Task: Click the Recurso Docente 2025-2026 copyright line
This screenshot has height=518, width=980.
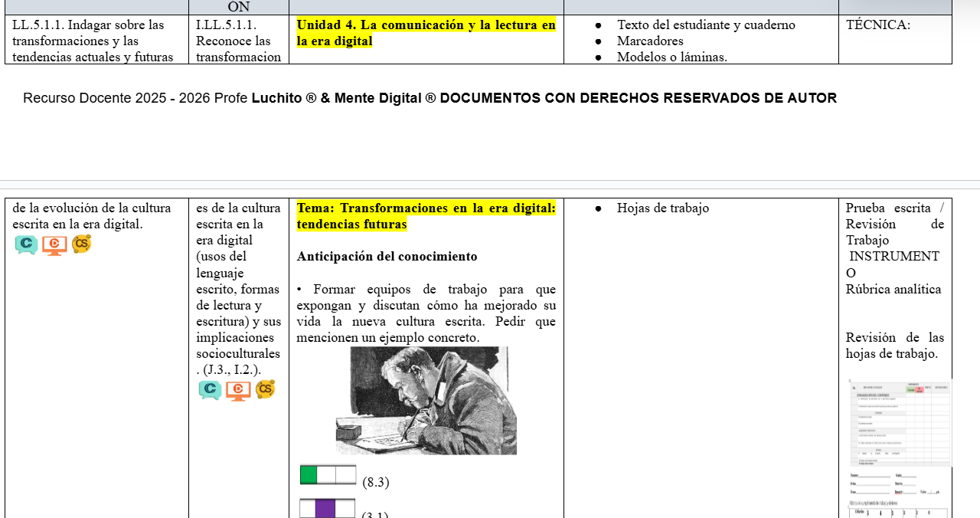Action: pos(430,98)
